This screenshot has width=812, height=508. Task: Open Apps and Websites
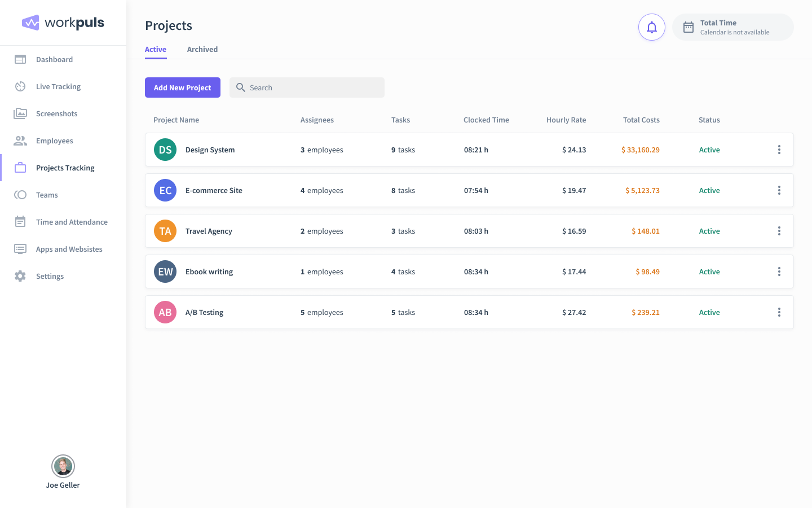(x=20, y=249)
